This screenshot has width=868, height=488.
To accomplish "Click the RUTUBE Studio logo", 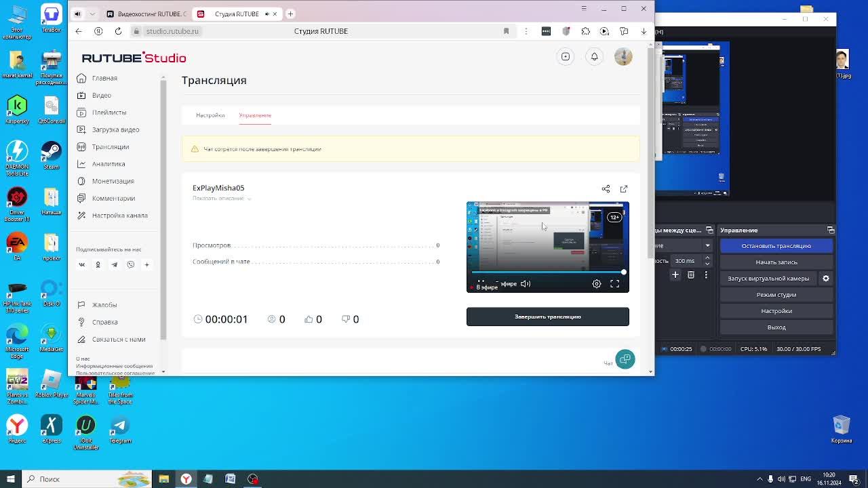I will (134, 58).
